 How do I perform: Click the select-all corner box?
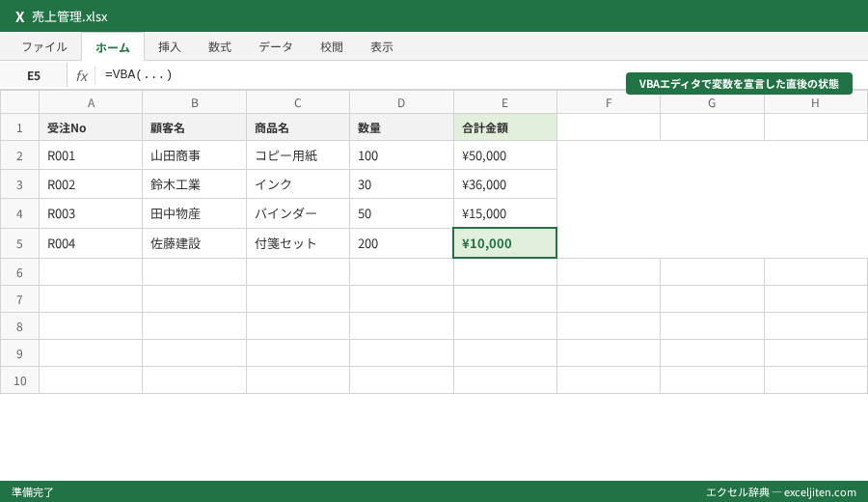click(x=19, y=102)
